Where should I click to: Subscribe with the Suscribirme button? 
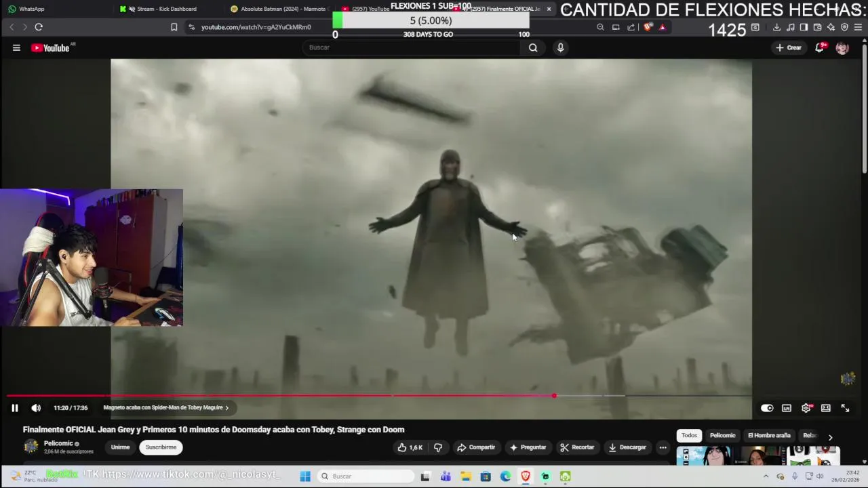click(161, 447)
